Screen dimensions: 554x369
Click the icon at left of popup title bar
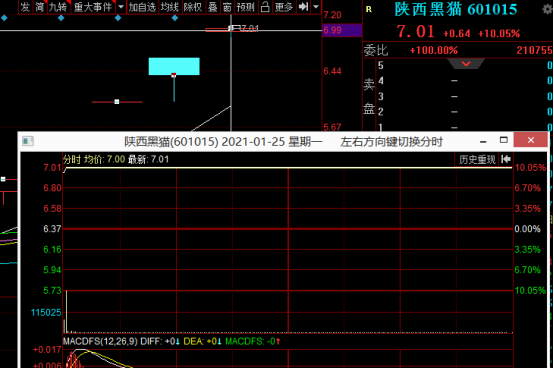point(28,141)
